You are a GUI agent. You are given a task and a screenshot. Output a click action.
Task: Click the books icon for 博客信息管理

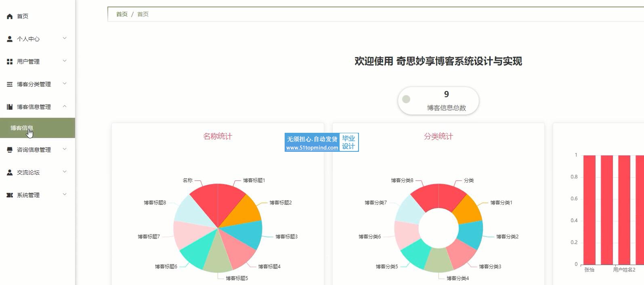click(10, 107)
